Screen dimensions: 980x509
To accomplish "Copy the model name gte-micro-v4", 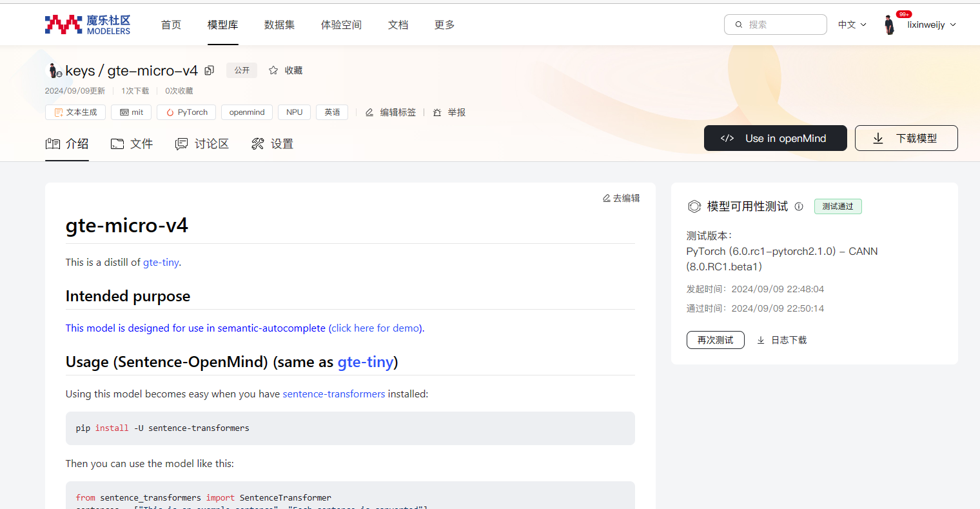I will click(x=209, y=70).
